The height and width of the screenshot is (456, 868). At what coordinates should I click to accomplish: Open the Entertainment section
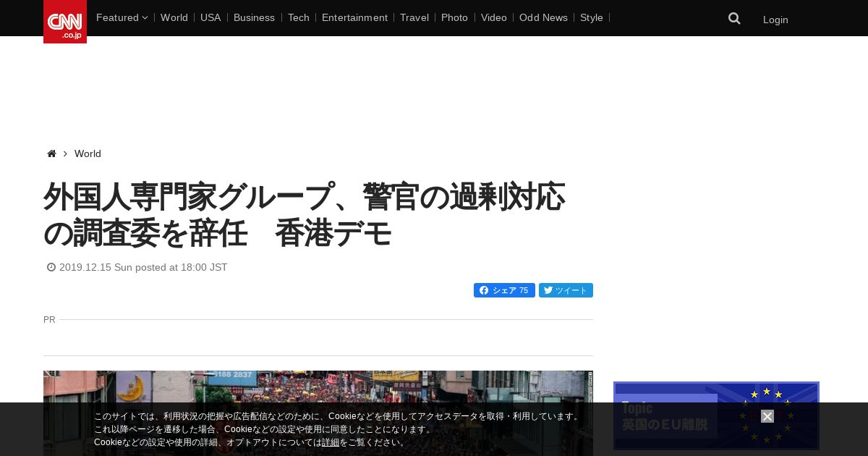[354, 17]
